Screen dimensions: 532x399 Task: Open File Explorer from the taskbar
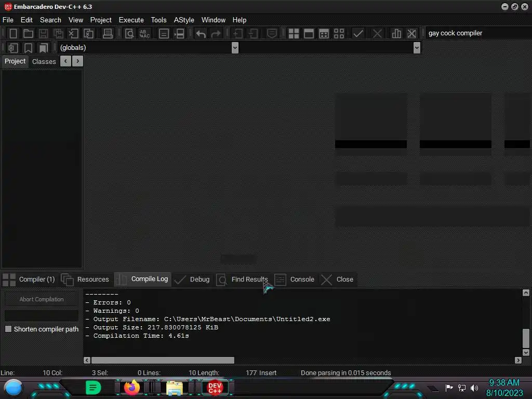(175, 388)
